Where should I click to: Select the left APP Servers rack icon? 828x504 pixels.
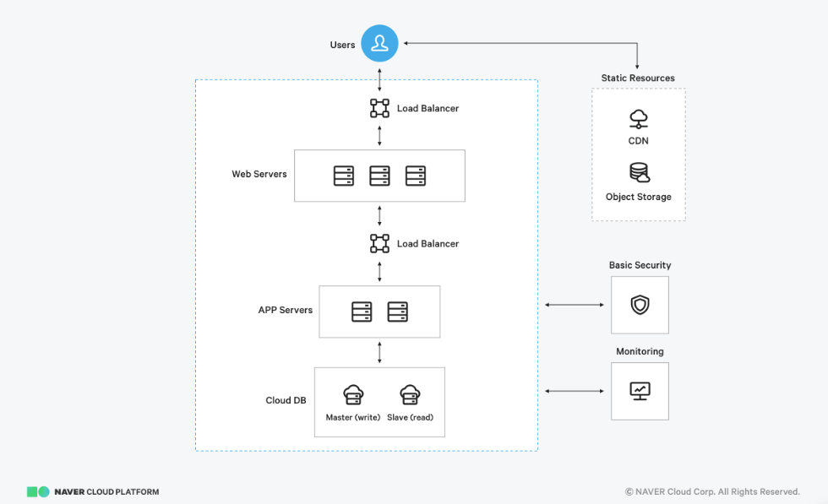click(x=362, y=312)
